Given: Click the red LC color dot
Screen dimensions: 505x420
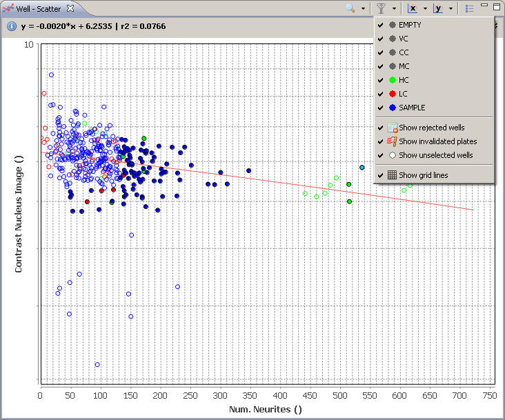Looking at the screenshot, I should 393,94.
